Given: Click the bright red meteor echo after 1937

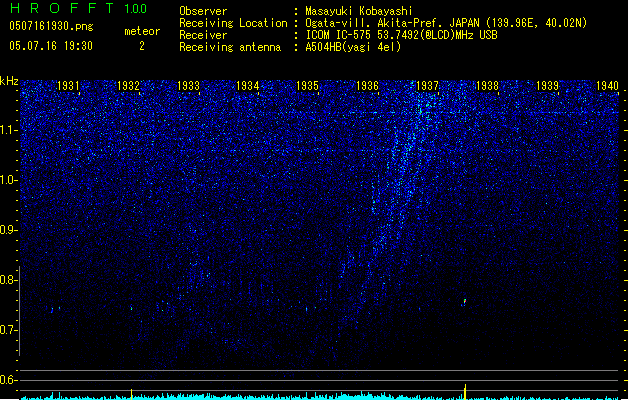Looking at the screenshot, I should 465,301.
